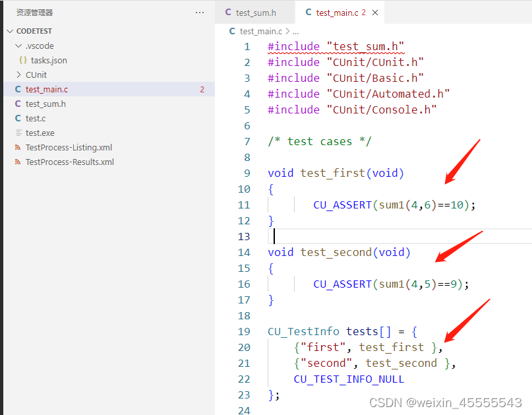Click CU_ASSERT on line 11
Screen dimensions: 532x415
[x=342, y=205]
